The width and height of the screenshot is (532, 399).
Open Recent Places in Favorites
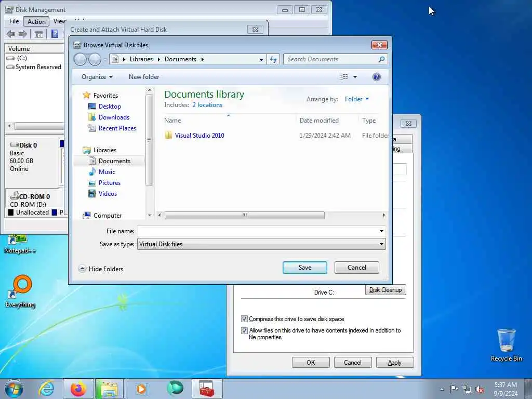pyautogui.click(x=117, y=128)
